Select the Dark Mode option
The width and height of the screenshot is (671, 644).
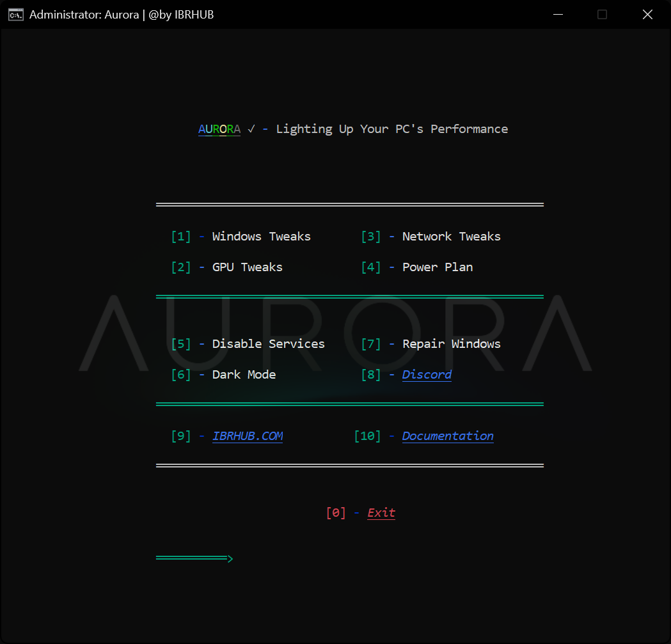point(244,375)
